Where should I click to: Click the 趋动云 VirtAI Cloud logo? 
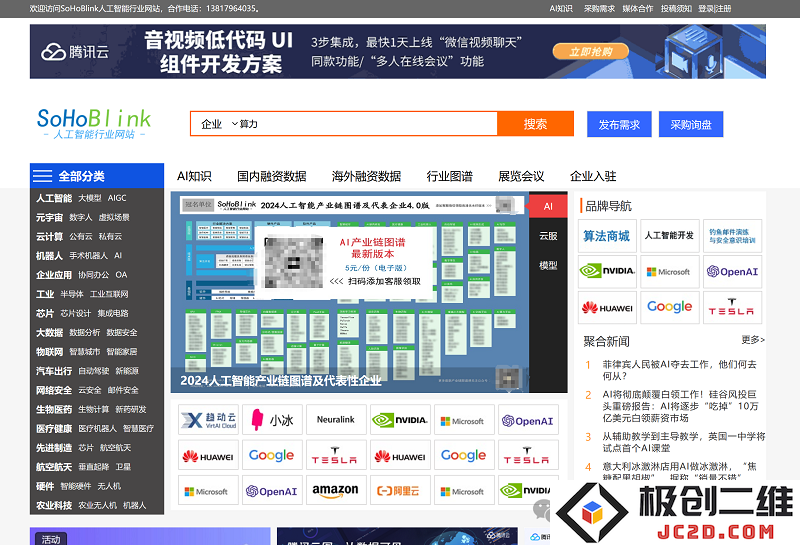(208, 420)
